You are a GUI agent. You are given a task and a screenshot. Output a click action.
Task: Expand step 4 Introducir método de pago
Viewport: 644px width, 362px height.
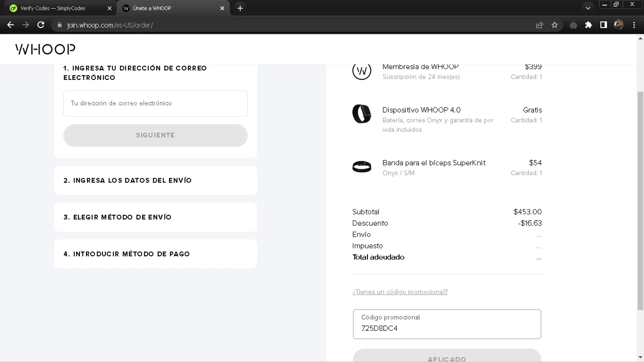155,254
